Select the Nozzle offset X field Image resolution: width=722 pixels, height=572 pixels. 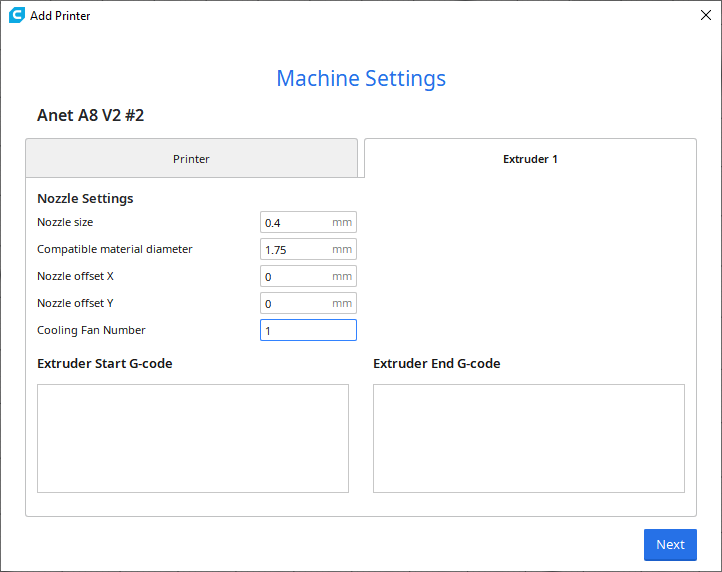(x=308, y=276)
